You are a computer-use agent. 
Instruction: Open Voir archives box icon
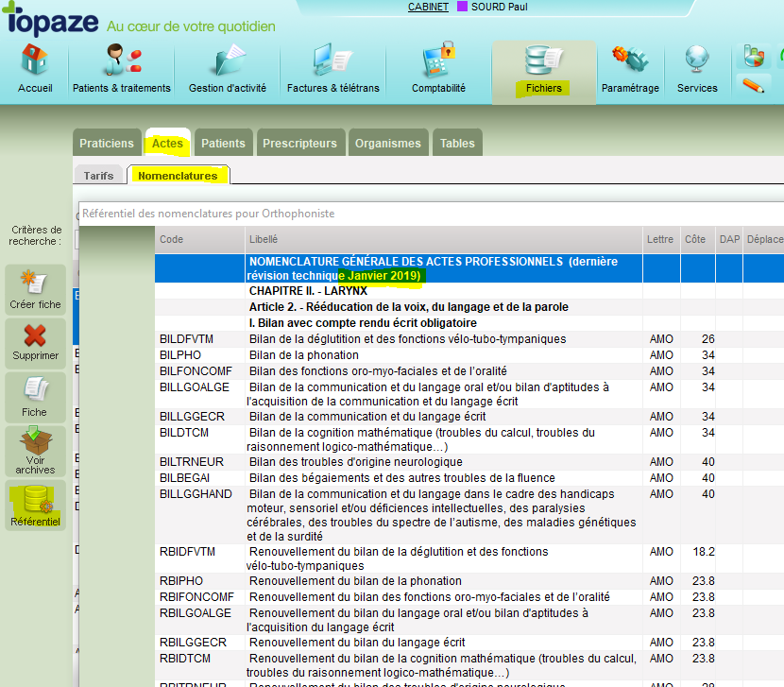[x=35, y=439]
